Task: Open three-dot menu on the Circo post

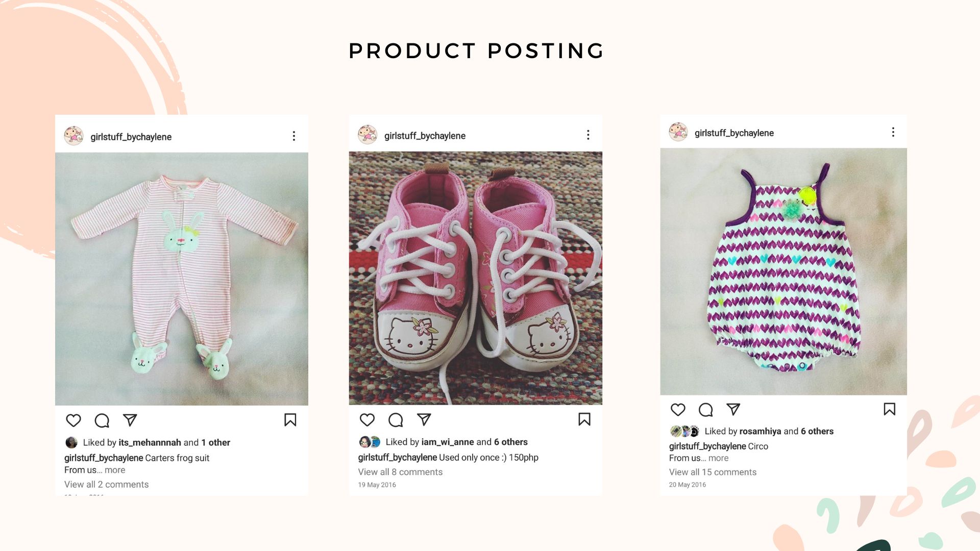Action: tap(893, 133)
